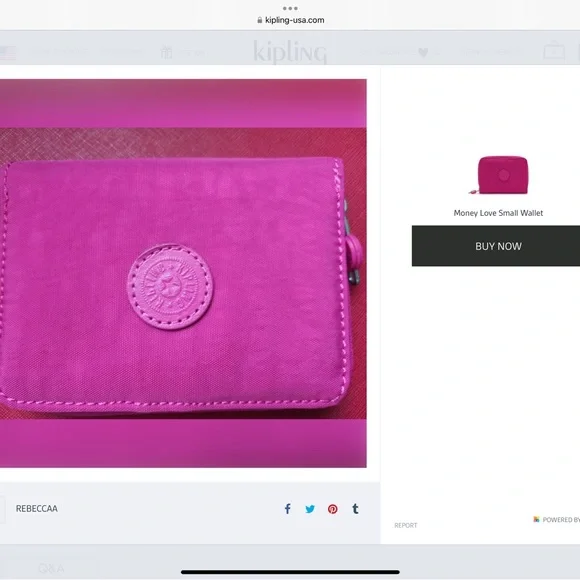Share the photo on Facebook
The image size is (580, 580).
287,509
